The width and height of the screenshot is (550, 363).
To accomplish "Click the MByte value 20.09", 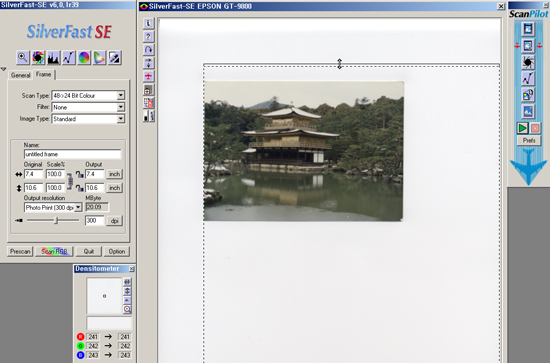I will pos(97,207).
